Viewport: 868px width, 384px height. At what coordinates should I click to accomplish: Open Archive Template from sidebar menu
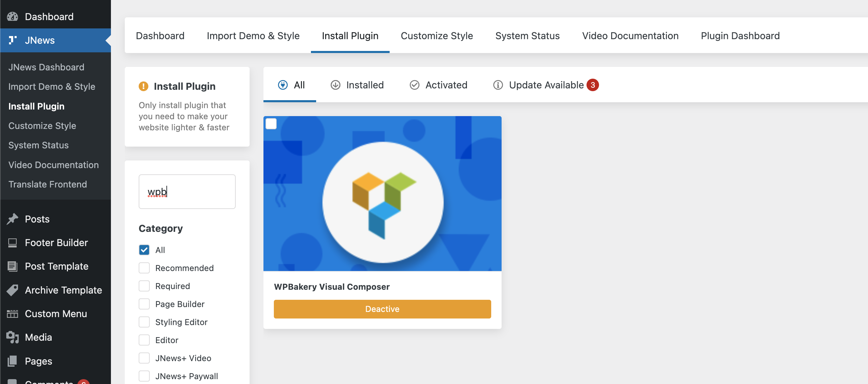55,290
